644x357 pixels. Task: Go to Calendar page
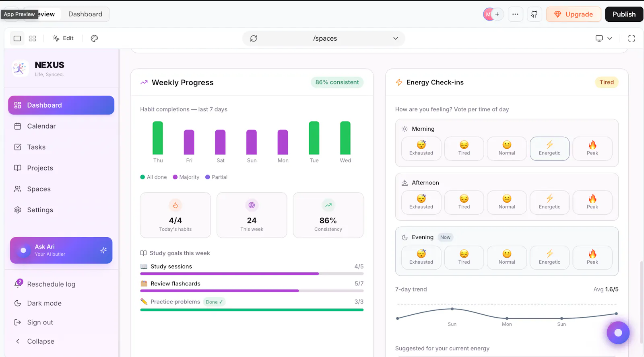point(61,126)
